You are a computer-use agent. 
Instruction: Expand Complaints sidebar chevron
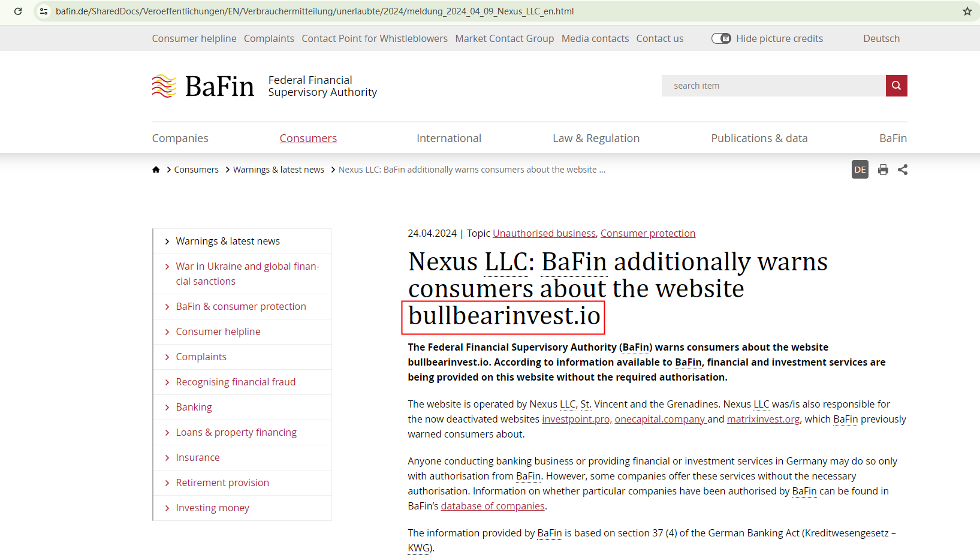(167, 357)
